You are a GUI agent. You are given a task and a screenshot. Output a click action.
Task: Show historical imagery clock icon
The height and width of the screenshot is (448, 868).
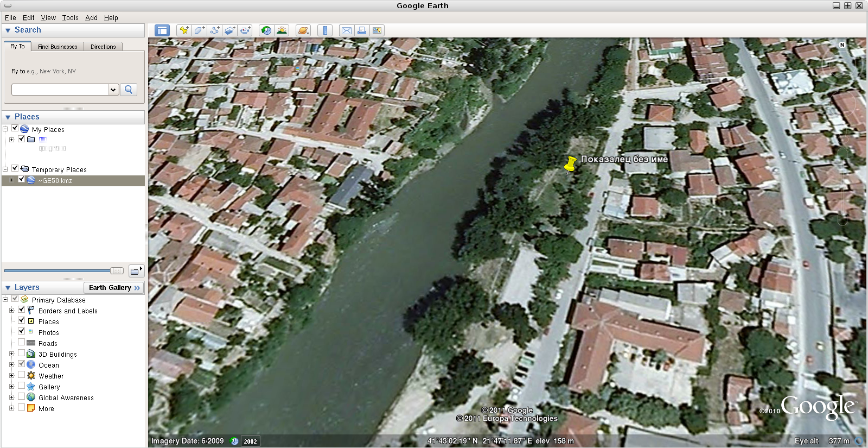pyautogui.click(x=266, y=30)
